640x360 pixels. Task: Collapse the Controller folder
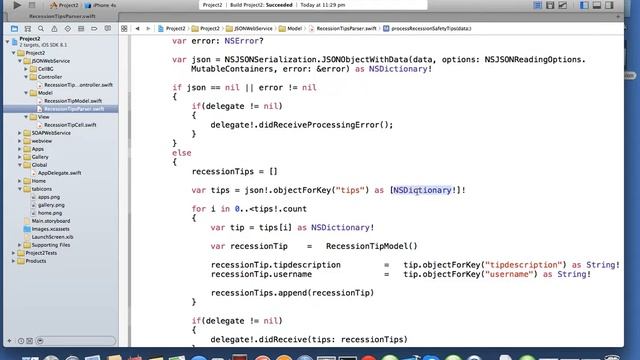[26, 77]
